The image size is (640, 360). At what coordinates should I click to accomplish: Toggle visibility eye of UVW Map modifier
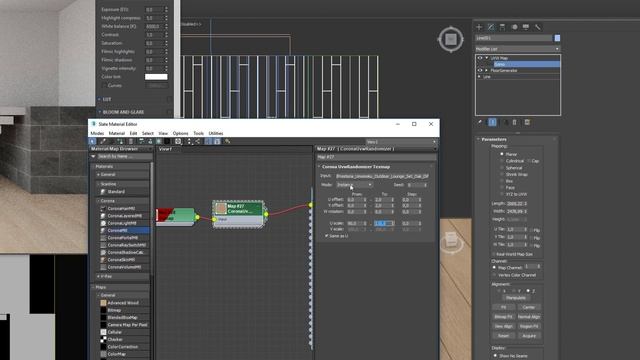pyautogui.click(x=480, y=58)
